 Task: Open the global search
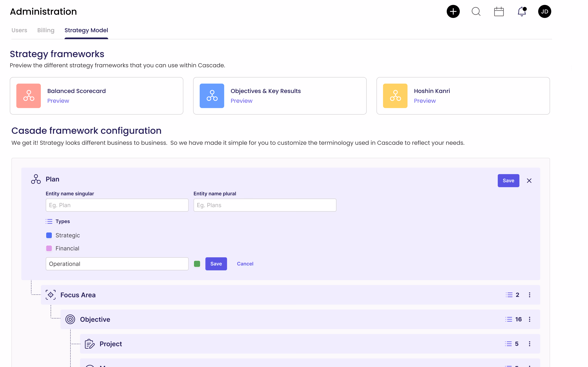(x=476, y=11)
